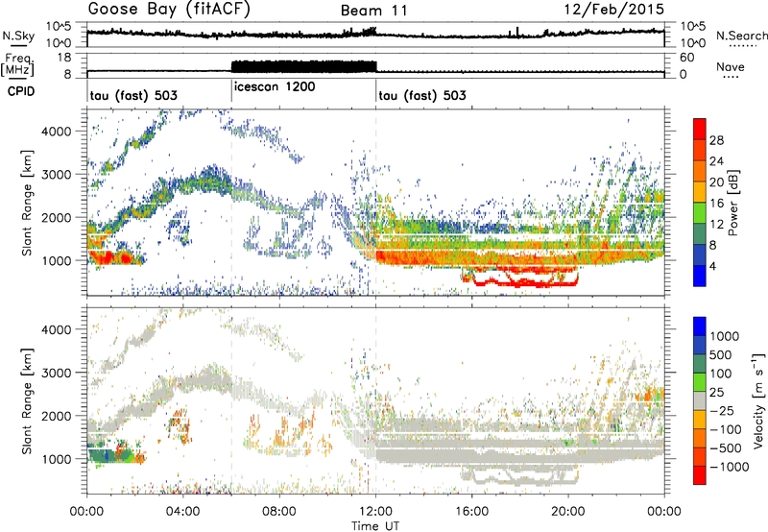The image size is (768, 532).
Task: Click the 12:00 time tick label
Action: 375,512
